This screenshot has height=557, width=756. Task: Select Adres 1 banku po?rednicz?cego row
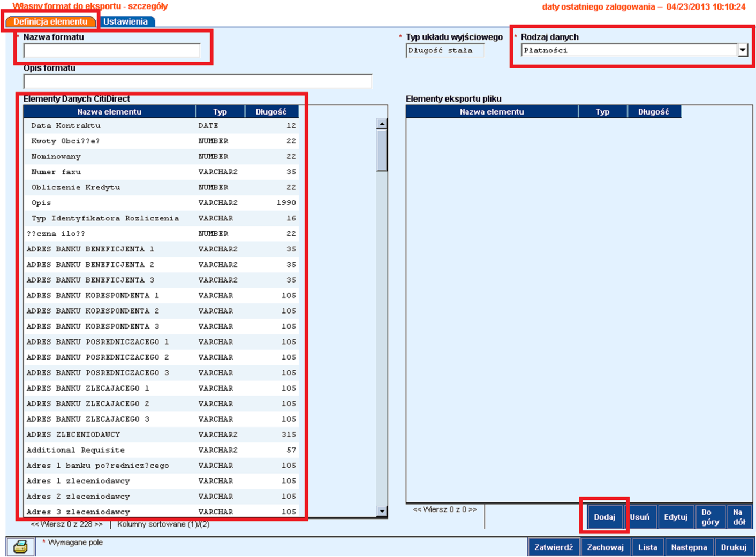tap(161, 466)
